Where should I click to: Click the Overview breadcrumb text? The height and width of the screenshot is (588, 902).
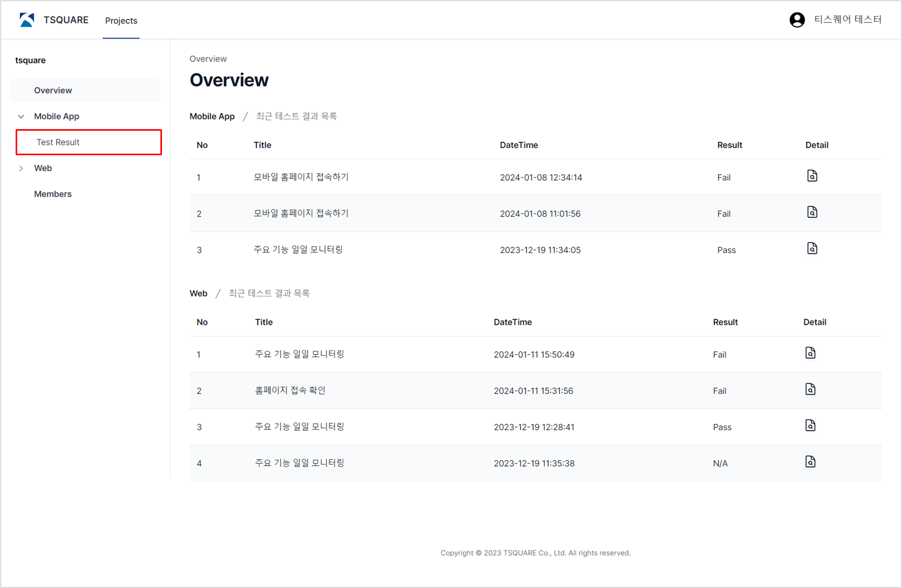[x=208, y=59]
